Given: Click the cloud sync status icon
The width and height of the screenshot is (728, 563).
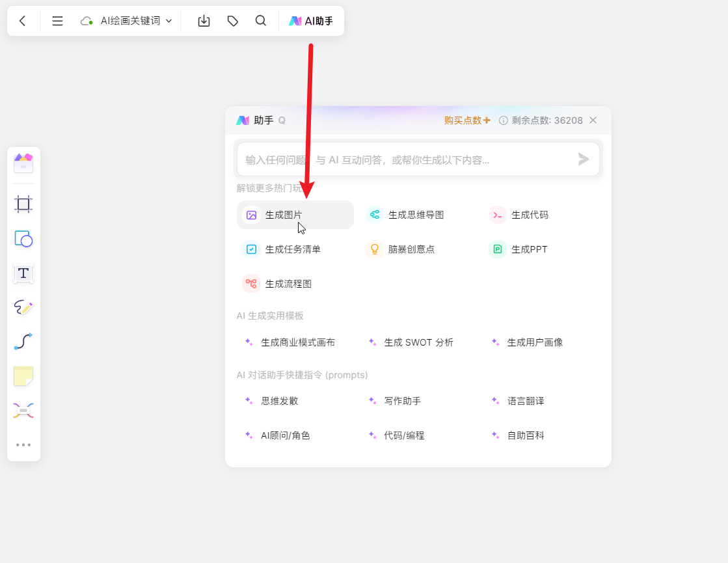Looking at the screenshot, I should [87, 21].
